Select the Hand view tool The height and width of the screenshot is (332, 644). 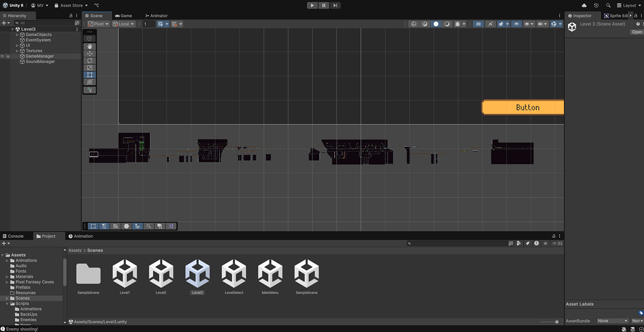[90, 47]
